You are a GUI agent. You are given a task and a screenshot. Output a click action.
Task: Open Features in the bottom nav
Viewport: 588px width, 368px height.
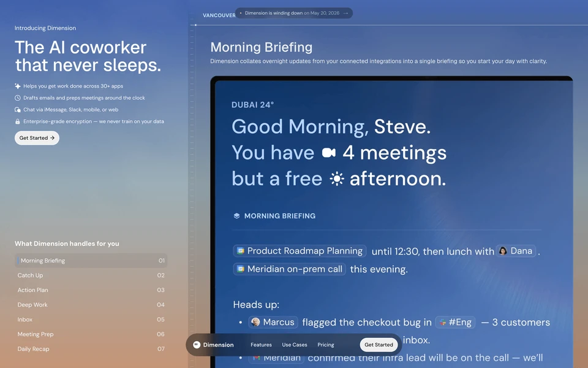pyautogui.click(x=261, y=345)
